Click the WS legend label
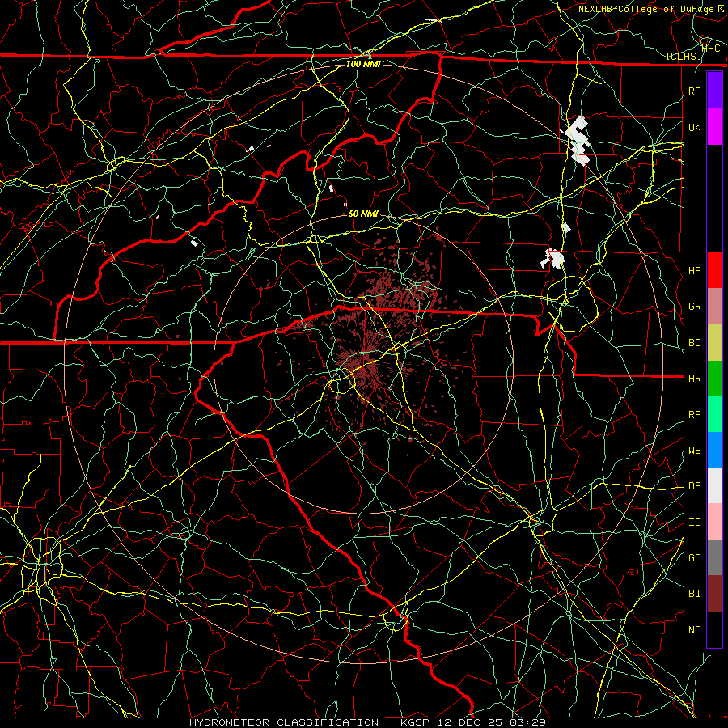728x728 pixels. pos(694,451)
